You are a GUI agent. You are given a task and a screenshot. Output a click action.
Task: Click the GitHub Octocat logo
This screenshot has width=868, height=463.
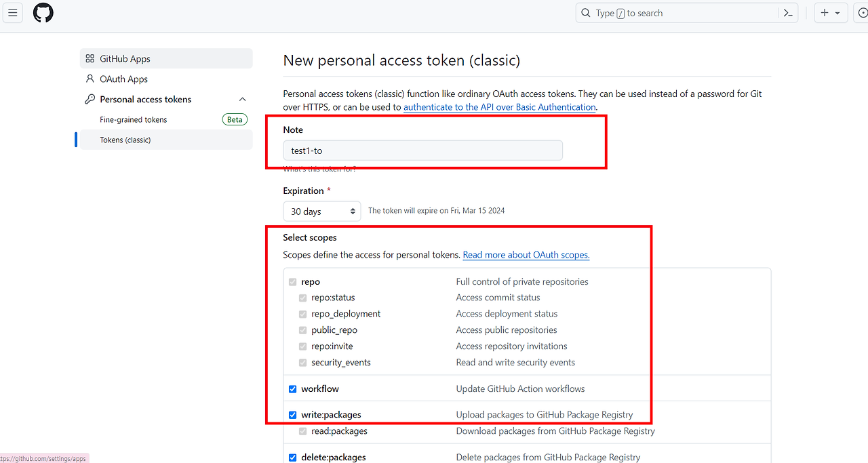43,13
